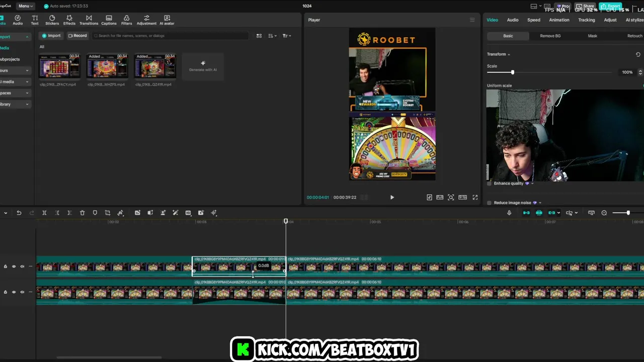Reset the Transform settings
Image resolution: width=644 pixels, height=362 pixels.
(638, 54)
